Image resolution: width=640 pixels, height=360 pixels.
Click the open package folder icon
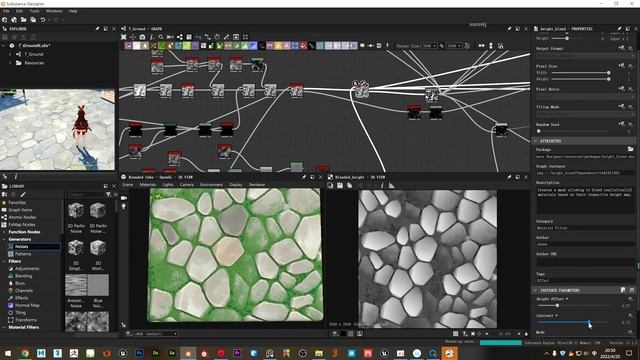click(x=24, y=20)
